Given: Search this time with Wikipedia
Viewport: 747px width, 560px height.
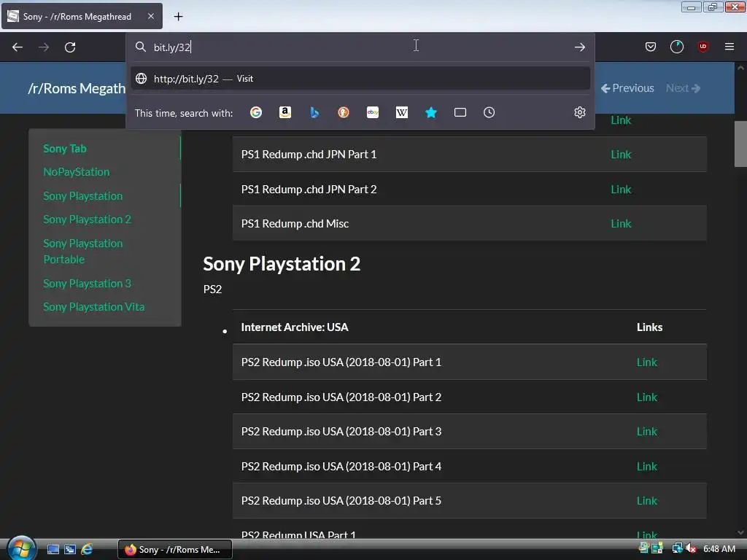Looking at the screenshot, I should point(402,112).
